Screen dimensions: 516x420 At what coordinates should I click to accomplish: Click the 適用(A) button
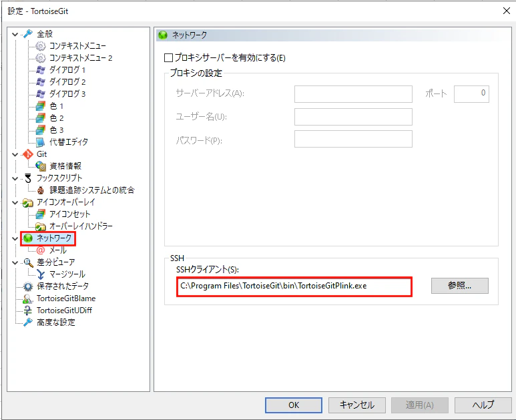[x=420, y=405]
